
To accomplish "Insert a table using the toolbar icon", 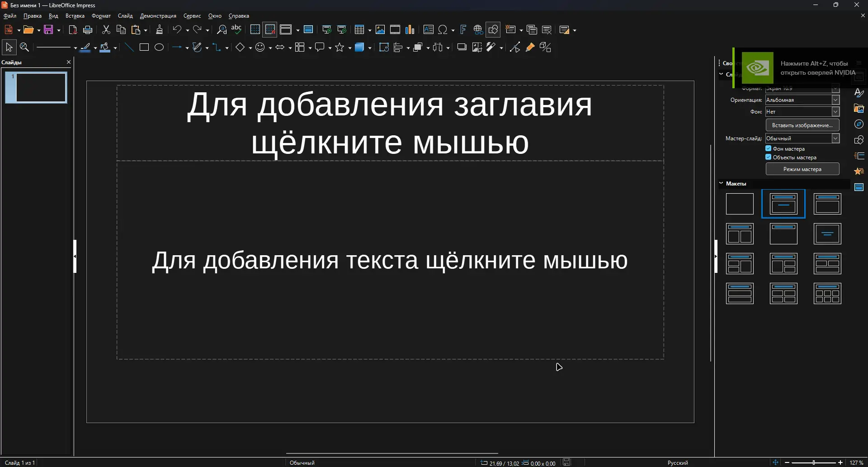I will [x=360, y=29].
